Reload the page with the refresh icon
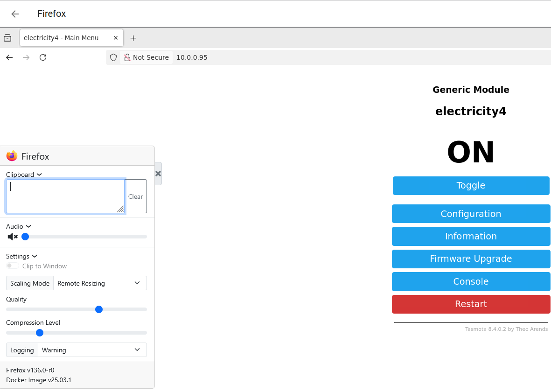Viewport: 551px width, 392px height. tap(43, 57)
